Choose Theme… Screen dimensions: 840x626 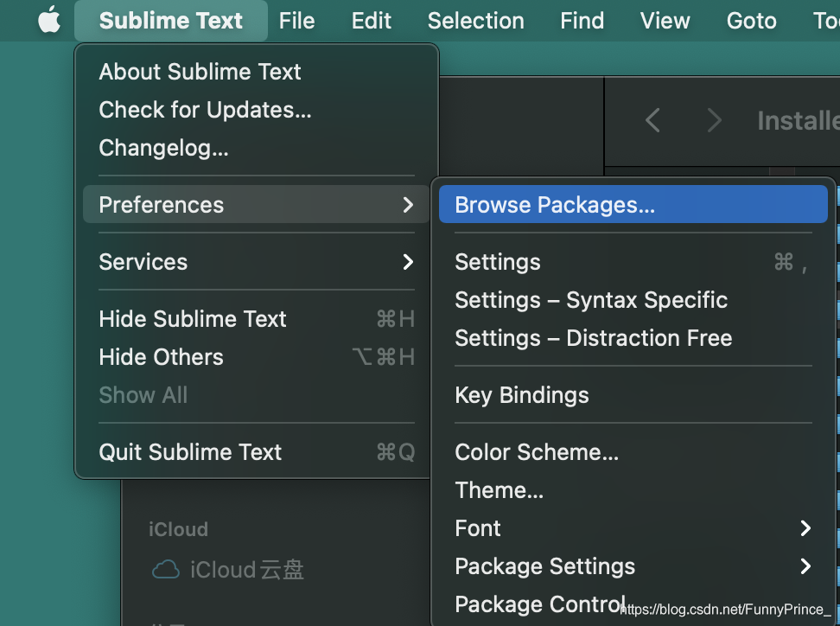click(633, 490)
